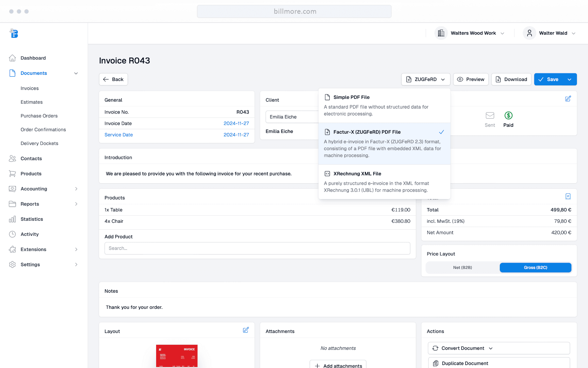This screenshot has width=588, height=368.
Task: Click the 1x Table product row
Action: (x=257, y=210)
